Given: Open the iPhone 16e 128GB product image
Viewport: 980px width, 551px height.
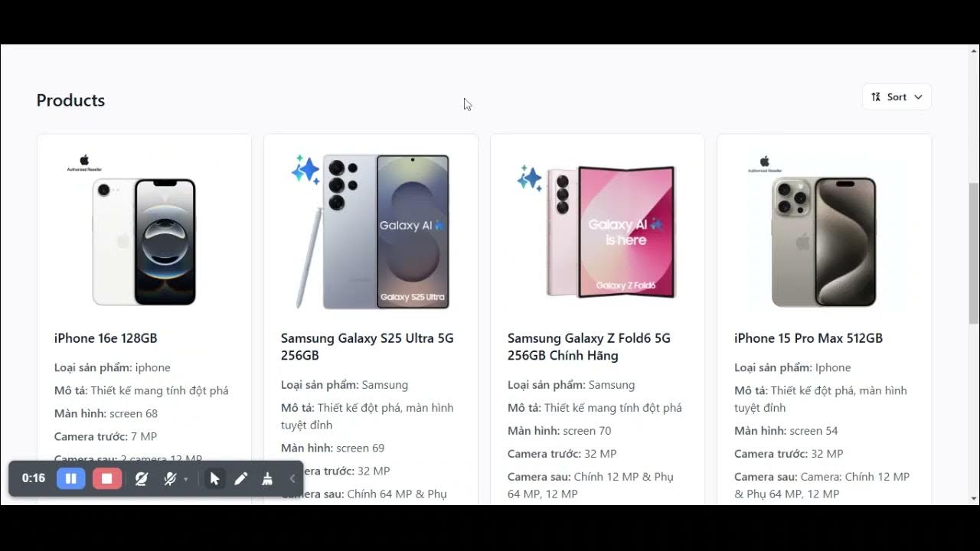Looking at the screenshot, I should coord(144,230).
